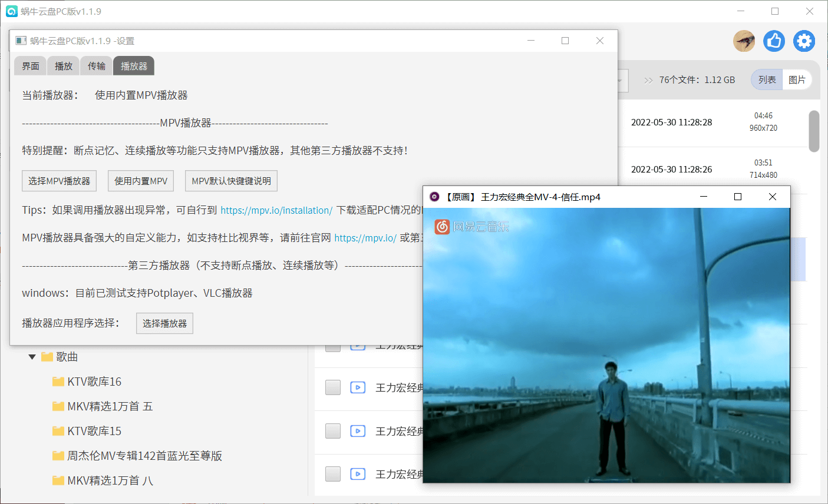Maximize the video player window
828x504 pixels.
pyautogui.click(x=738, y=197)
